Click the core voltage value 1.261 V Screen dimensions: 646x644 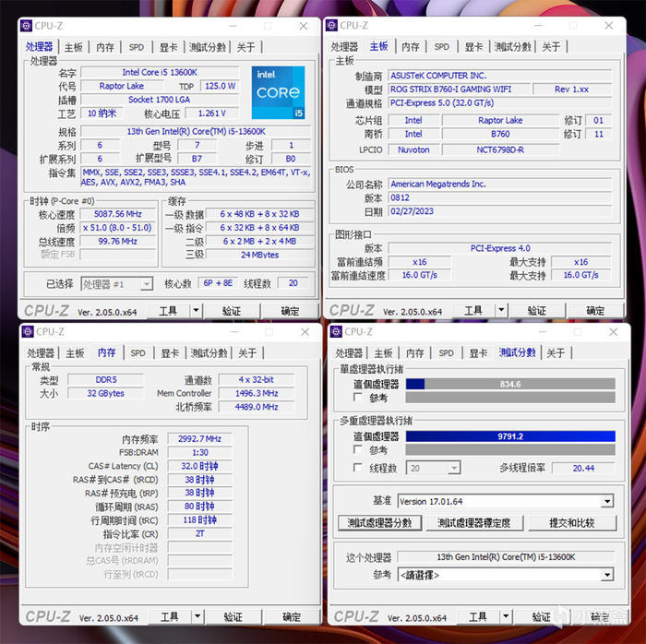pos(211,113)
